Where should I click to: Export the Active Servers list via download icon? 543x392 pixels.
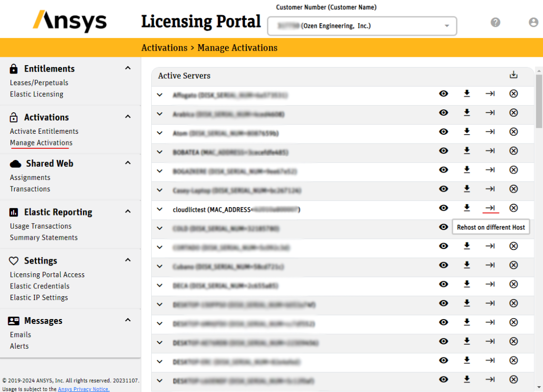[513, 75]
